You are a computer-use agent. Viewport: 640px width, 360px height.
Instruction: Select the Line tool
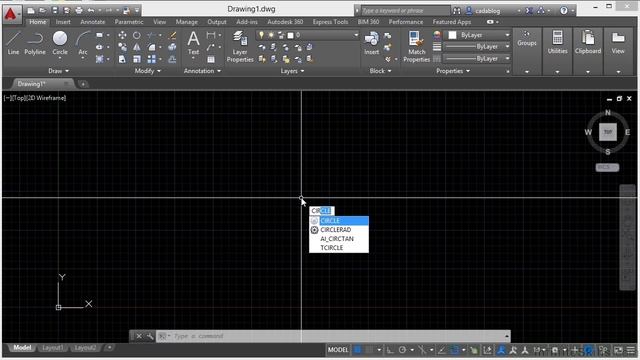pyautogui.click(x=13, y=43)
